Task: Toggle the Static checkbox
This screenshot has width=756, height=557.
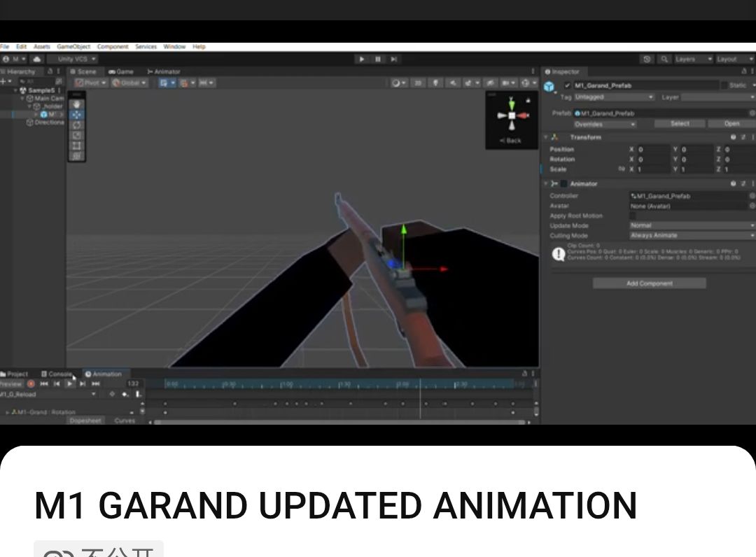Action: tap(724, 85)
